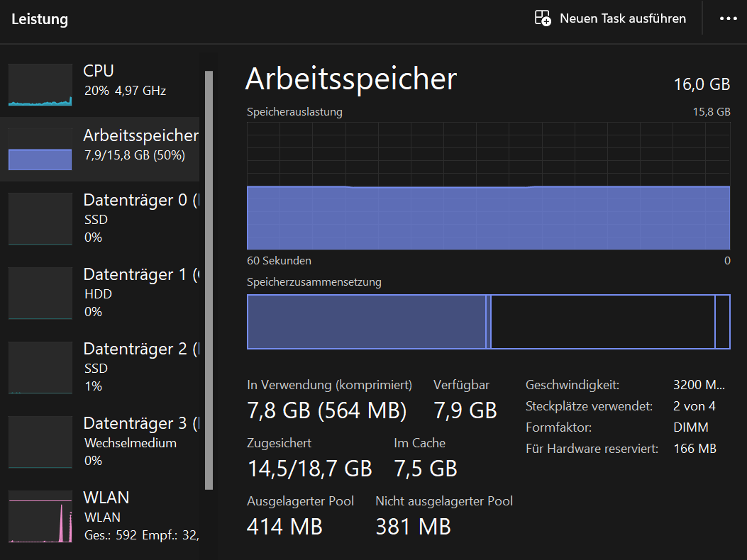The image size is (747, 560).
Task: Click the Neuen Task ausführen button
Action: point(610,18)
